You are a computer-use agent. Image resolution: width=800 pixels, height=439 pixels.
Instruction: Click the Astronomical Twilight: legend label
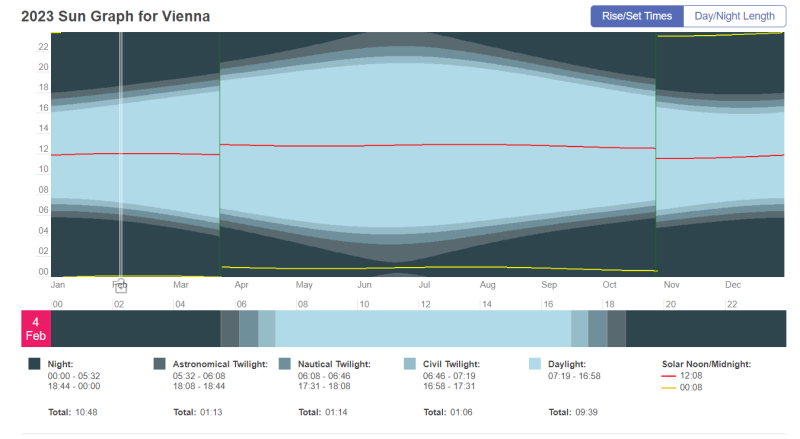click(x=220, y=364)
